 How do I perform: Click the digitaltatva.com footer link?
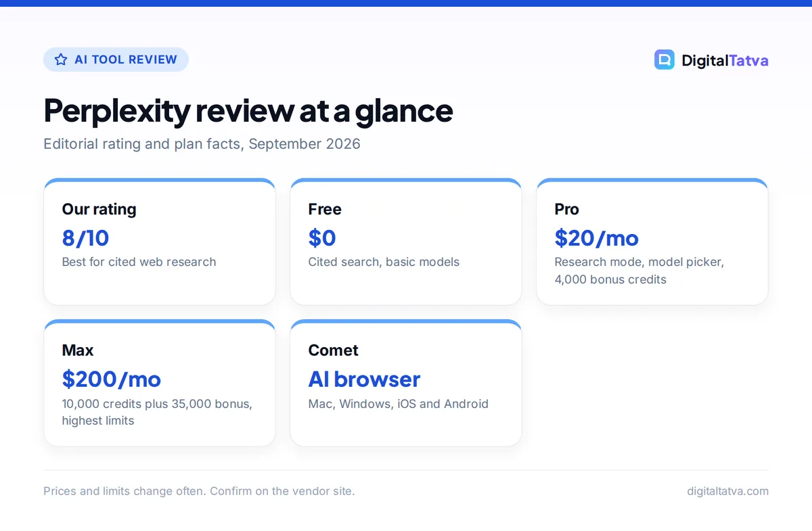727,491
